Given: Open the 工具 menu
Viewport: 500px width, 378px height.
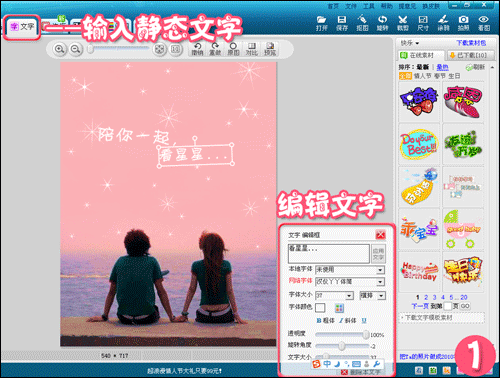Looking at the screenshot, I should click(x=369, y=6).
